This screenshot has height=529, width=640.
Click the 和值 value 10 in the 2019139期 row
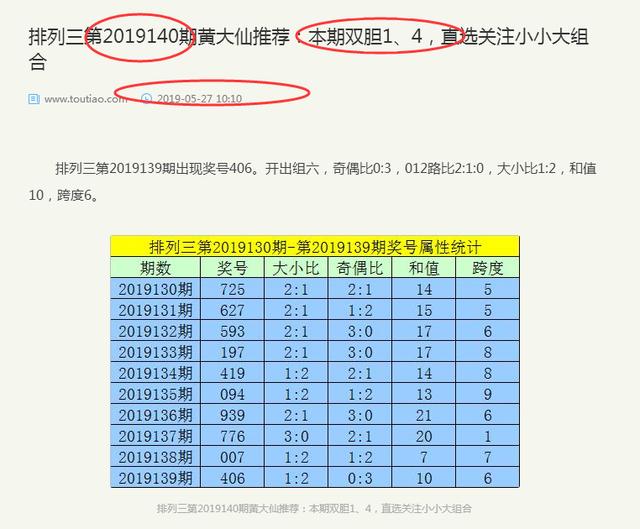tap(424, 478)
